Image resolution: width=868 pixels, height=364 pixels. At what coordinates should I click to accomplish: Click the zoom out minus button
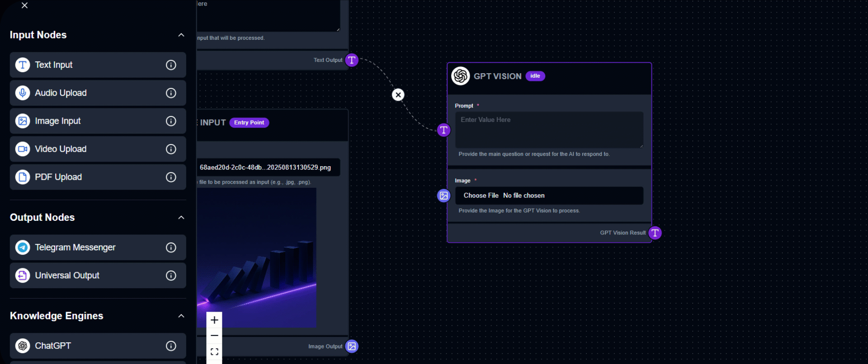click(x=214, y=336)
